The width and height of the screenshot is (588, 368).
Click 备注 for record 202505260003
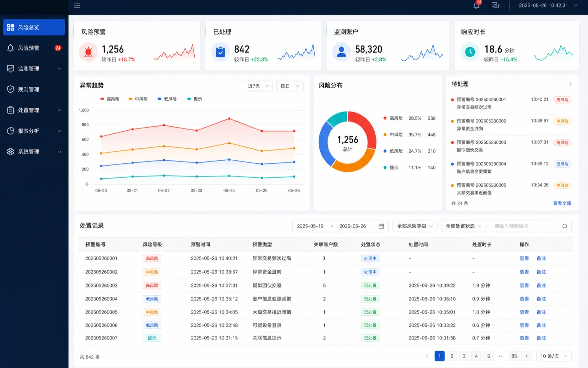[x=541, y=285]
